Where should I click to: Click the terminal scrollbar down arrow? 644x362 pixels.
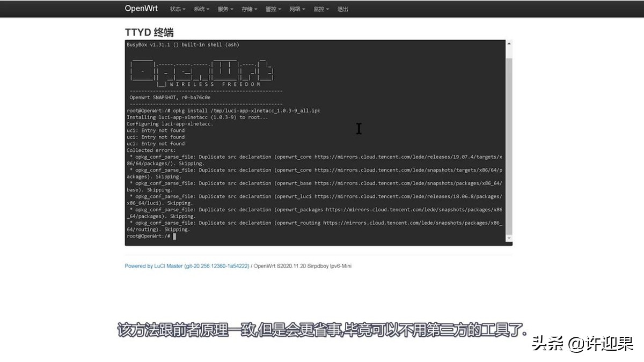(509, 239)
